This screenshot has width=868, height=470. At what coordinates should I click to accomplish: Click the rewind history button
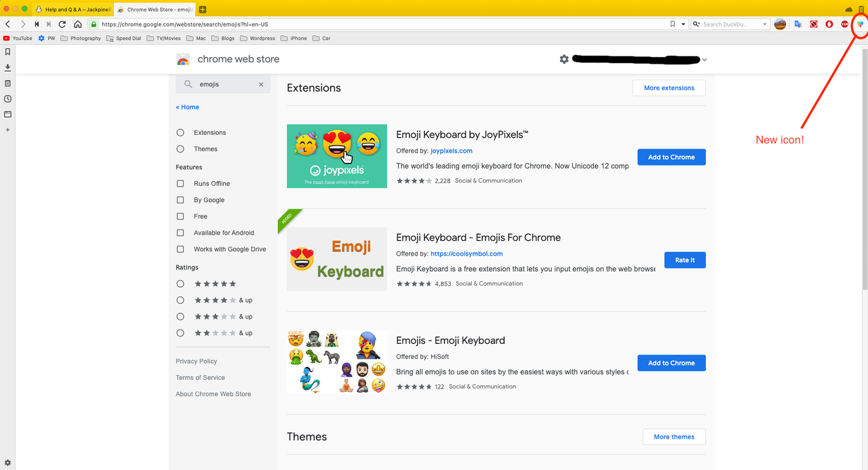(37, 24)
